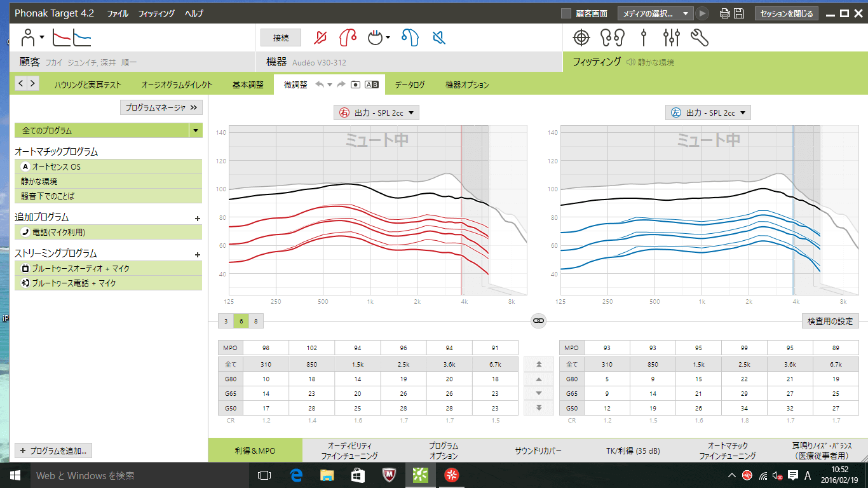Mute the right (red) hearing aid
The width and height of the screenshot is (868, 488).
pos(321,38)
